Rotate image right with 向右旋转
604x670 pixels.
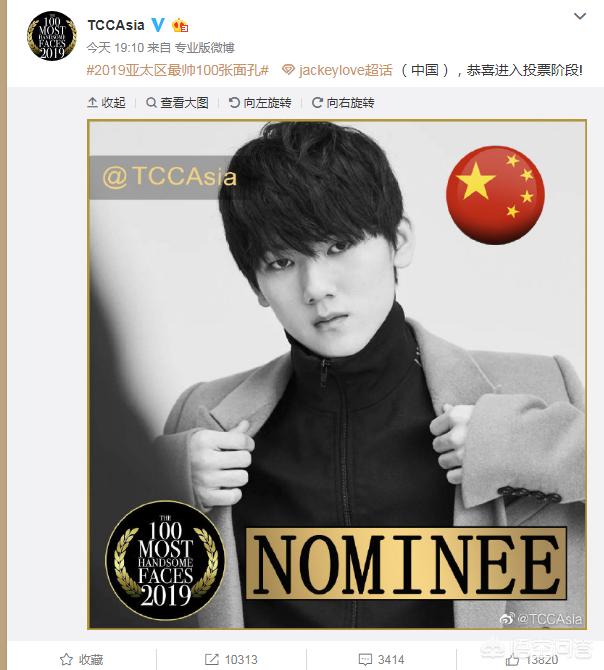click(x=343, y=103)
